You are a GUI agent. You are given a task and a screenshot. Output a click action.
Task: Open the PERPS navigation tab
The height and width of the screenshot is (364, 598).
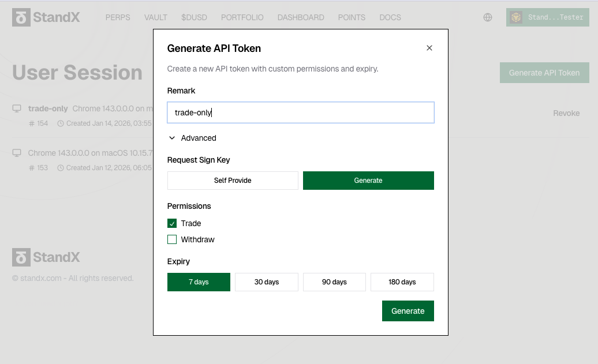click(x=118, y=17)
